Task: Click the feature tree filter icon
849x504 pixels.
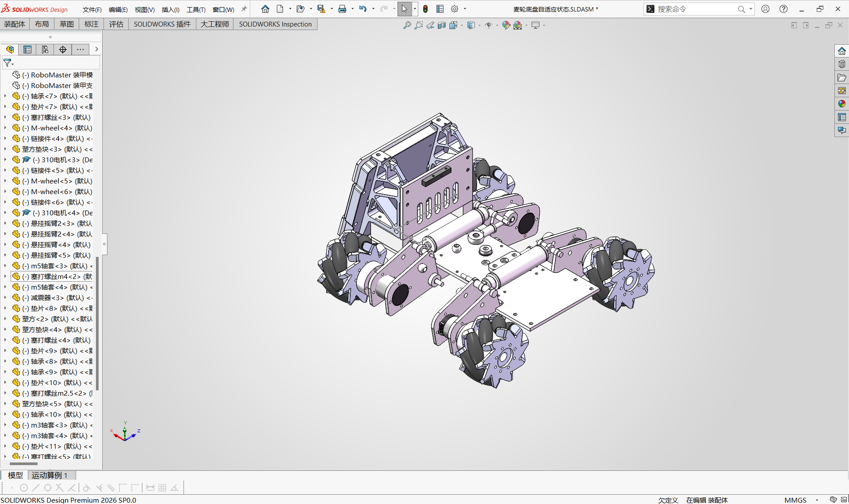Action: click(x=8, y=63)
